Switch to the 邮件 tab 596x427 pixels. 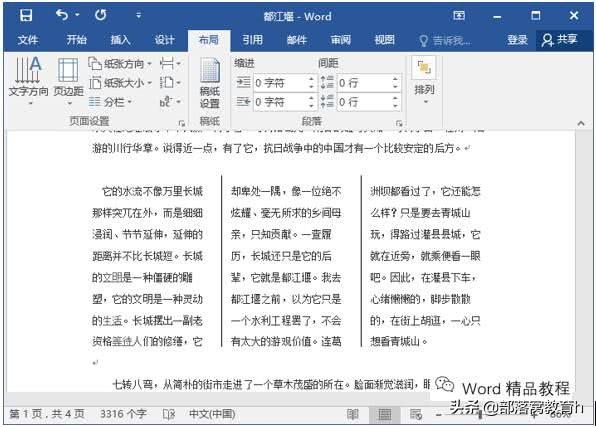[296, 40]
